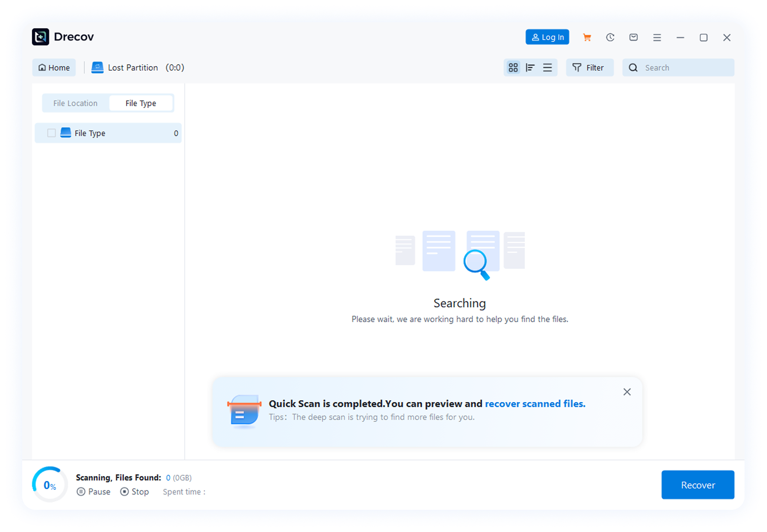Open the Filter options
The width and height of the screenshot is (767, 532).
tap(589, 68)
